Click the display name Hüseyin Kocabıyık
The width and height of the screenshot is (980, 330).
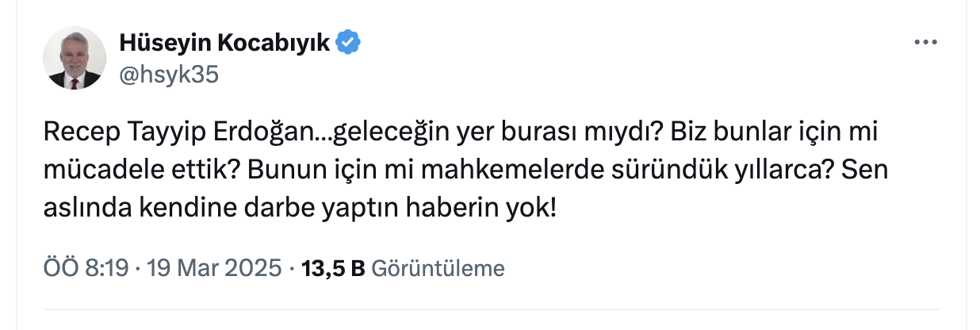pyautogui.click(x=224, y=43)
